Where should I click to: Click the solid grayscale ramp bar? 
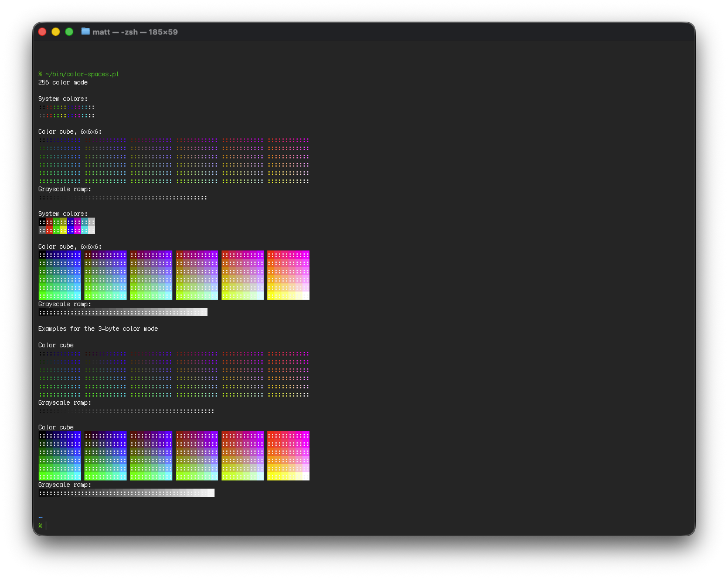(x=123, y=311)
